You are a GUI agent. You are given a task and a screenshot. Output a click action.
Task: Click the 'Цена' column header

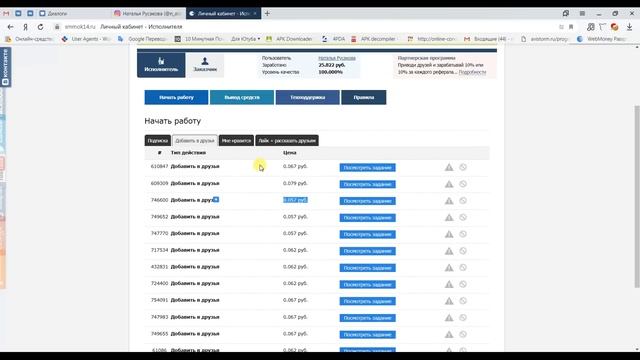pyautogui.click(x=289, y=153)
